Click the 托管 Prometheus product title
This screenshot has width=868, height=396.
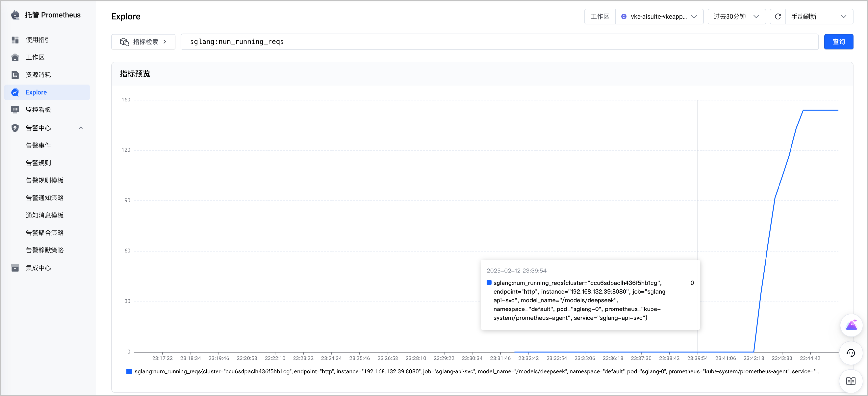pos(53,15)
